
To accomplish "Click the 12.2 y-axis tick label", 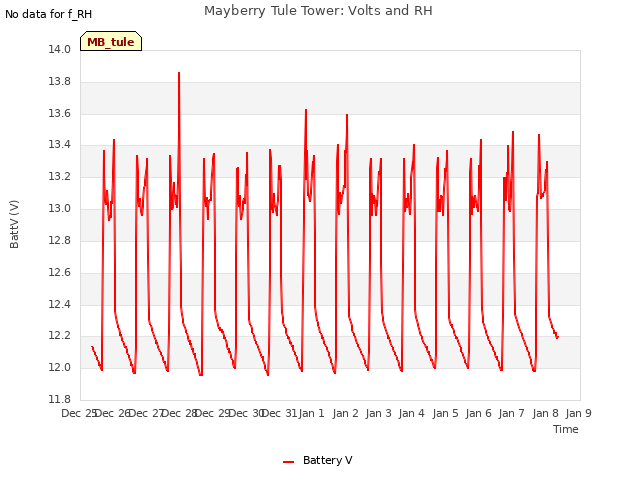I will [x=60, y=336].
